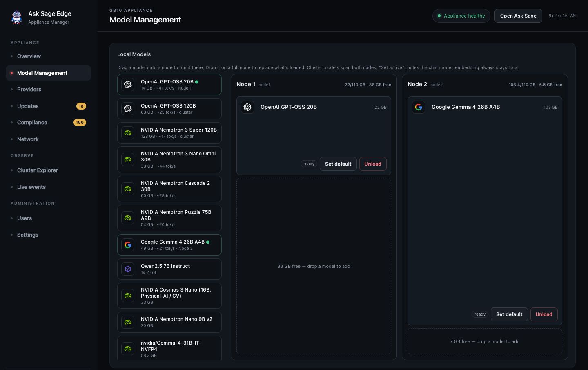Screen dimensions: 588x370
Task: Click NVIDIA icon on Nemotron Cascade 2 30B
Action: [x=128, y=189]
